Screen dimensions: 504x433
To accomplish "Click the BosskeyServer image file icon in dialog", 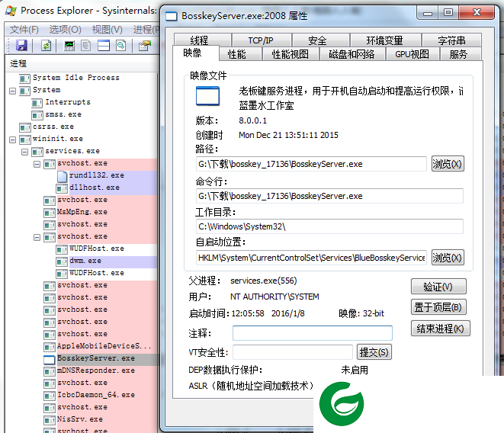I will pyautogui.click(x=207, y=96).
